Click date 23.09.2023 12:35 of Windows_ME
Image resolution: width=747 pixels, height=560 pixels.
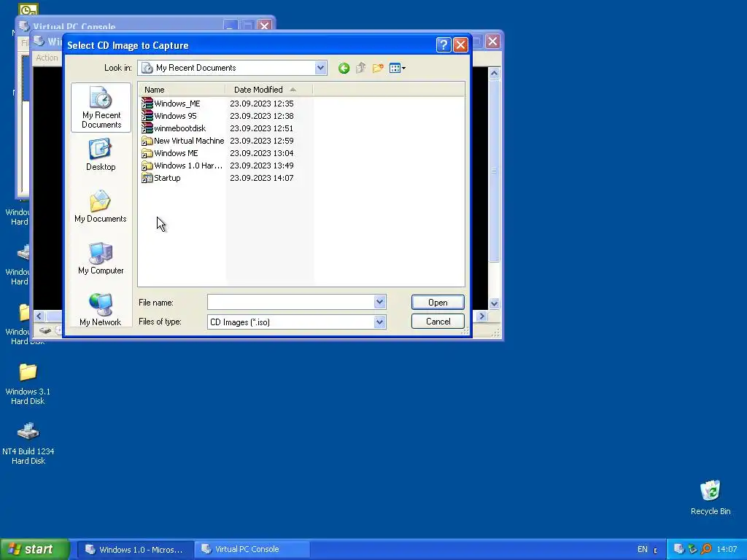262,104
